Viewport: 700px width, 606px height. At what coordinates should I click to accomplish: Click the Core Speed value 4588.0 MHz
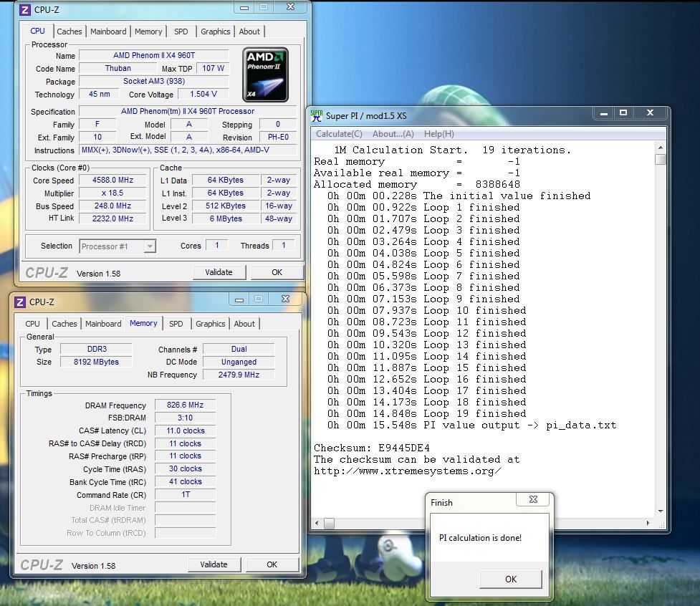(112, 181)
